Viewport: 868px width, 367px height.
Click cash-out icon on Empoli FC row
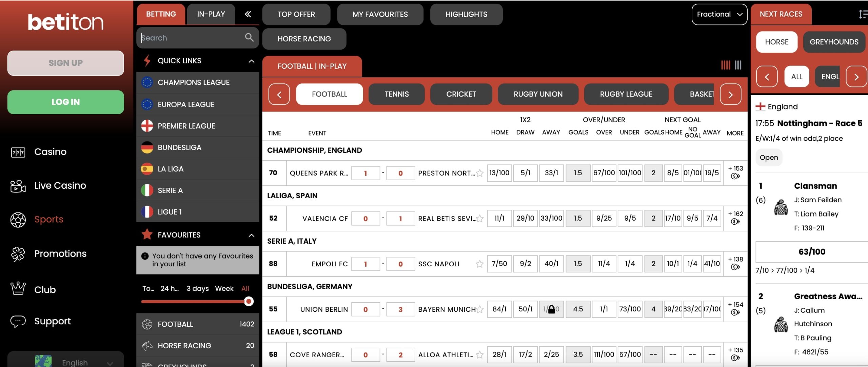735,267
